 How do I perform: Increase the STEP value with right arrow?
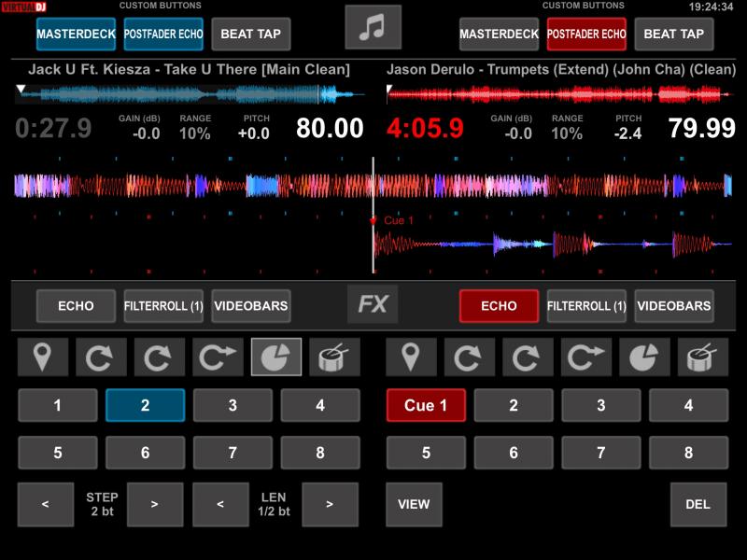155,504
